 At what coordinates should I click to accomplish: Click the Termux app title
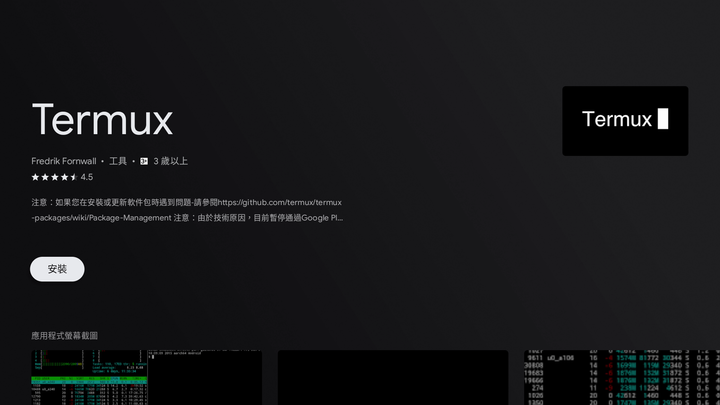[102, 119]
